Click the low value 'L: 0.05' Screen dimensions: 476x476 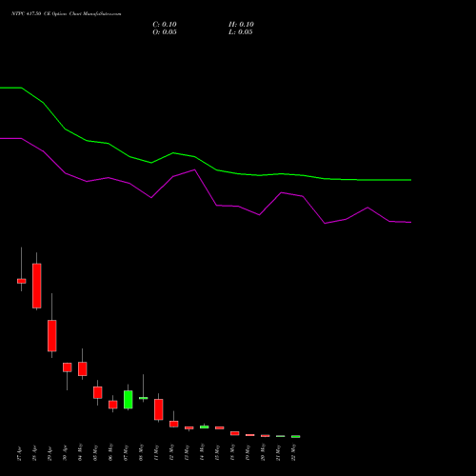click(241, 32)
